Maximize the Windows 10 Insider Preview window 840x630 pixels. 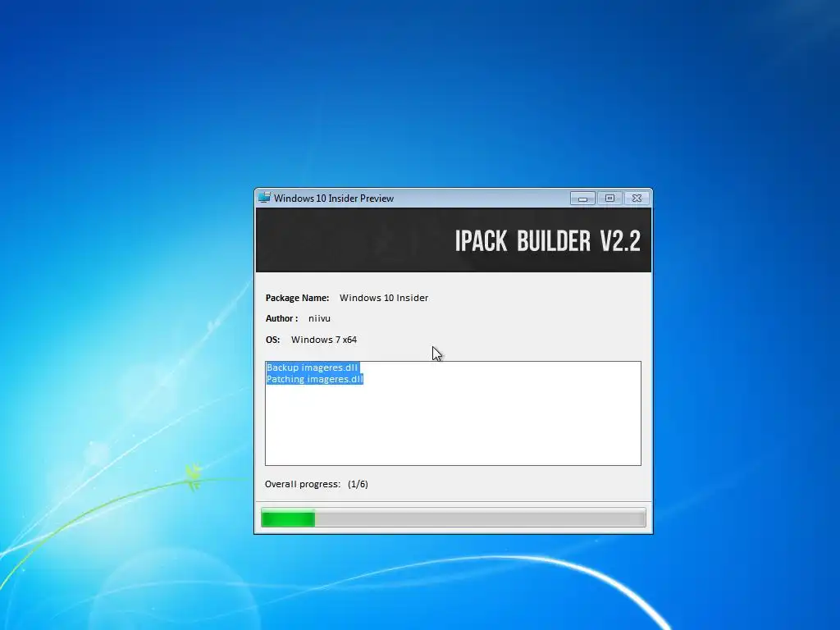pyautogui.click(x=609, y=199)
